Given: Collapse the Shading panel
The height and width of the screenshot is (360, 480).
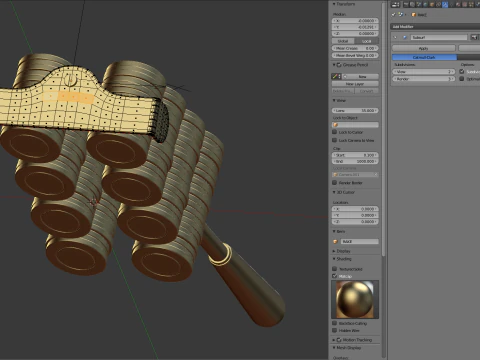Looking at the screenshot, I should pos(334,259).
